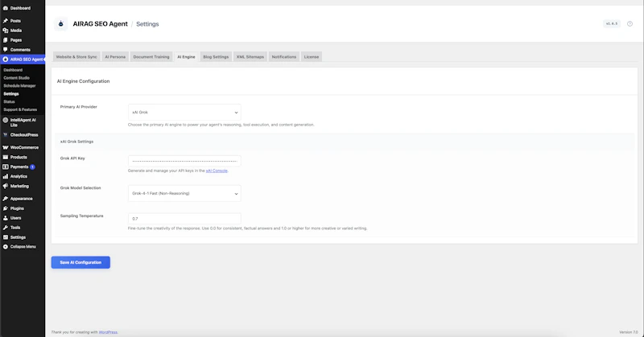
Task: Click the xAI Grok Settings label
Action: 76,142
